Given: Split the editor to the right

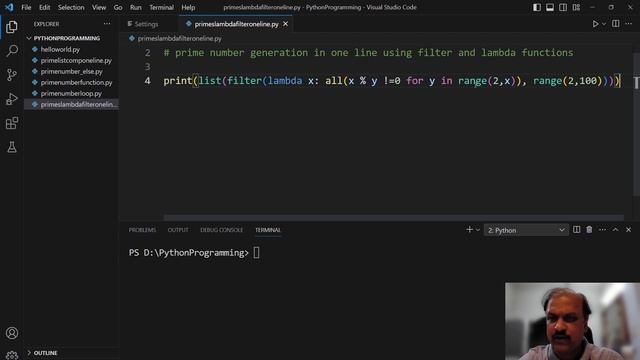Looking at the screenshot, I should [x=616, y=24].
